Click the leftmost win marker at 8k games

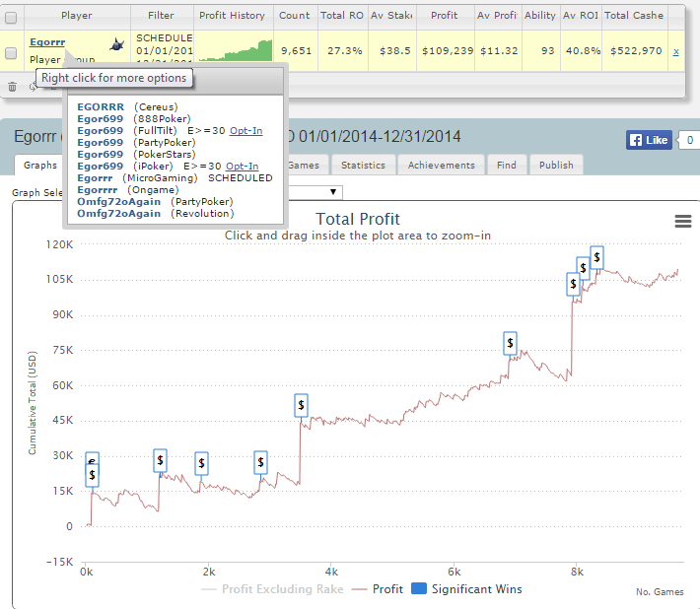click(x=573, y=284)
